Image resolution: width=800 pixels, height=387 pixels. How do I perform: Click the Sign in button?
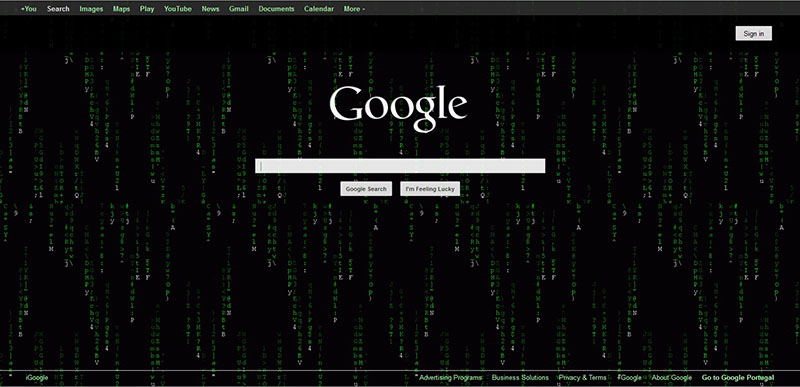754,34
